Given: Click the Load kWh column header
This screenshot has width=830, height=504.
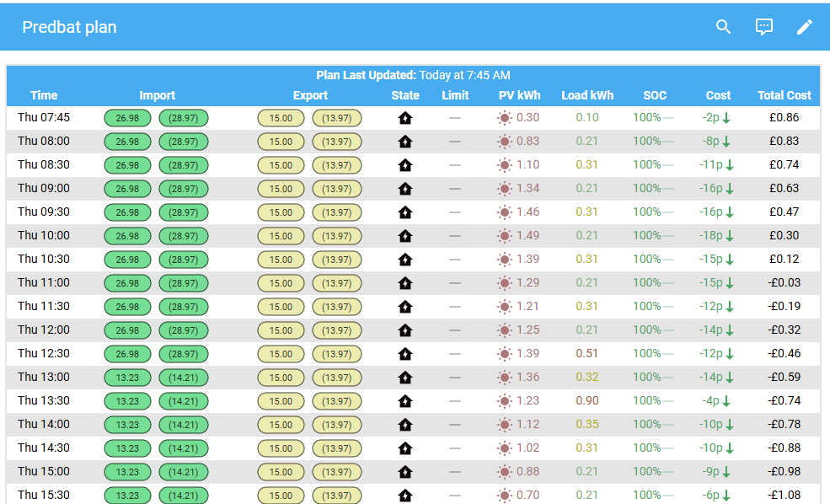Looking at the screenshot, I should (587, 95).
